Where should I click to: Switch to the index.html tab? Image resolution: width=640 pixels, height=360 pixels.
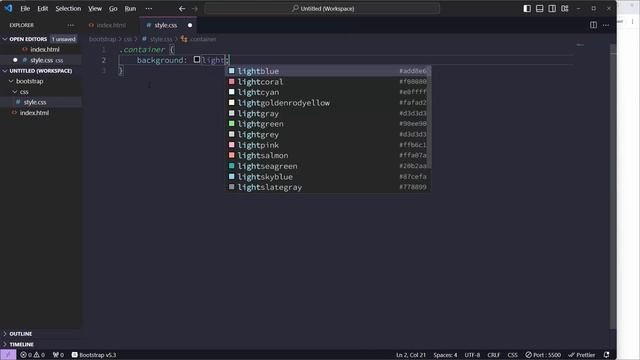[107, 25]
